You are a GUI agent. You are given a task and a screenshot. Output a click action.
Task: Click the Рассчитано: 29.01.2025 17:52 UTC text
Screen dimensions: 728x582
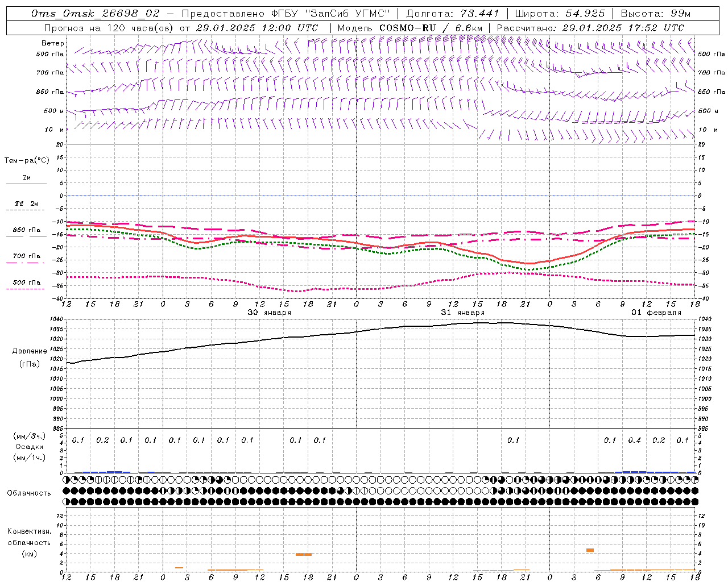[x=591, y=28]
